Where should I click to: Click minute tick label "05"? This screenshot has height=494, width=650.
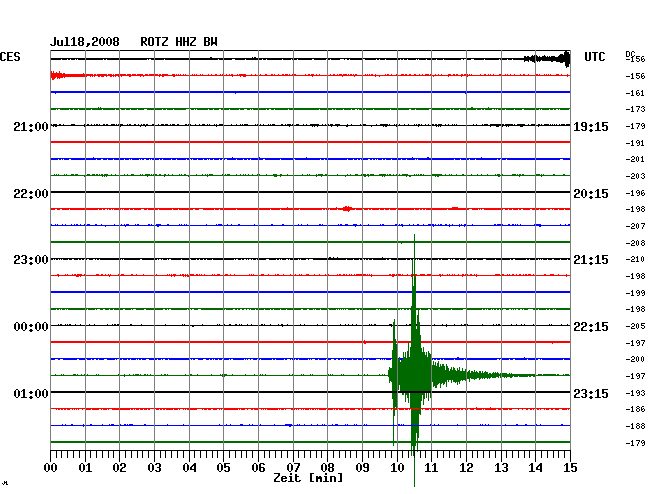223,468
